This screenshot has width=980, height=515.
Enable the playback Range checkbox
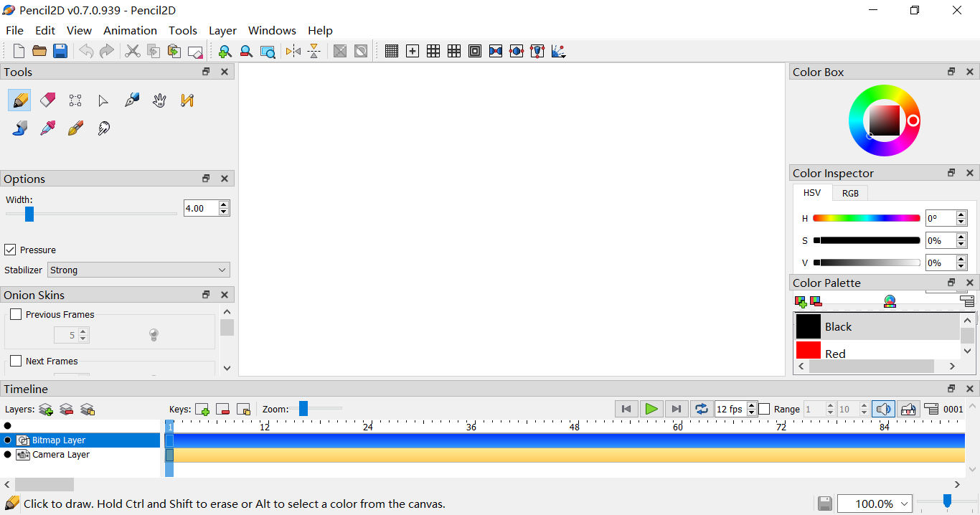764,409
